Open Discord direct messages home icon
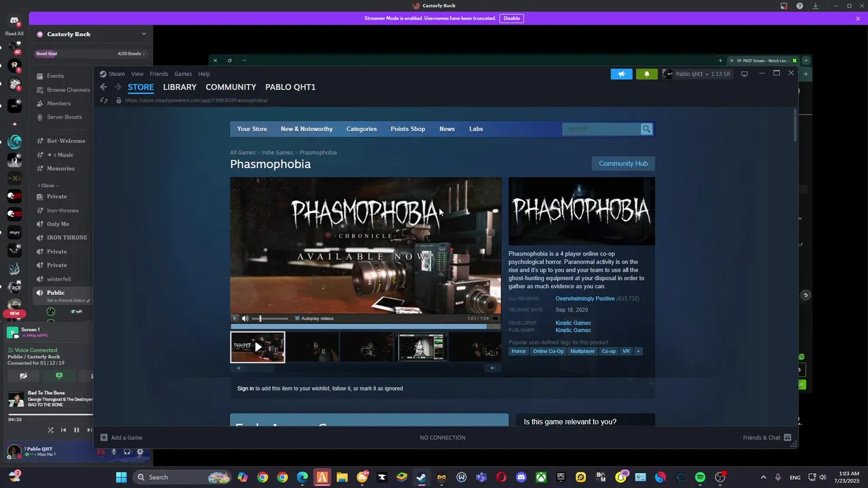Screen dimensions: 868x488 click(x=14, y=21)
